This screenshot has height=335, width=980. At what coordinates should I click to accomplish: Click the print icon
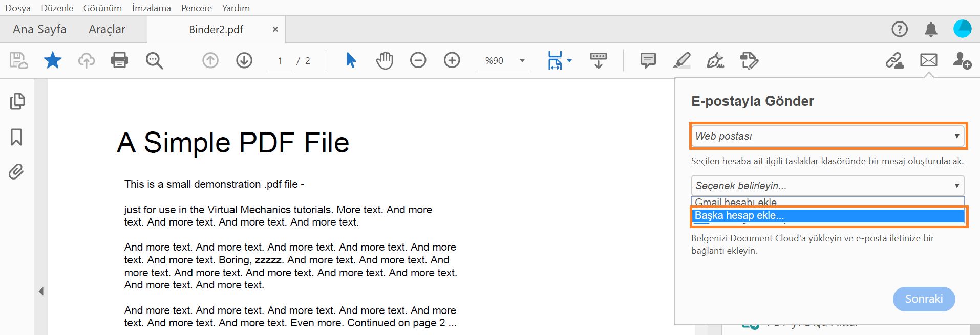119,60
